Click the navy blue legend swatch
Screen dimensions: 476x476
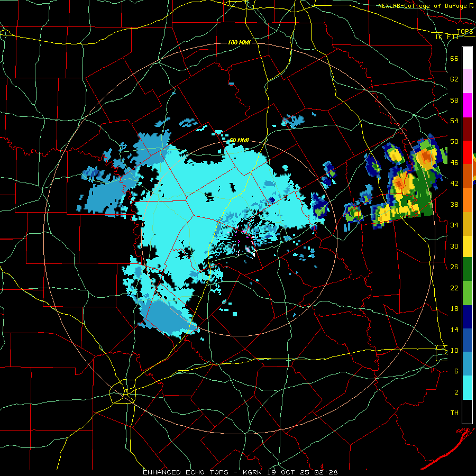[x=467, y=317]
